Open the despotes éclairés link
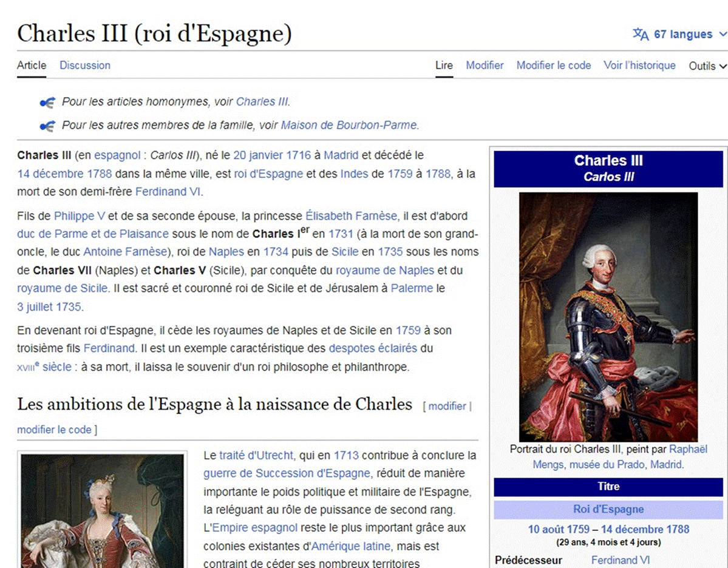Viewport: 728px width, 568px height. click(373, 348)
